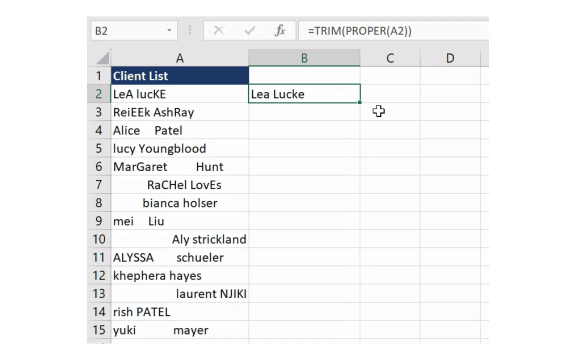Select the cell with ReiEEk AshRay

[180, 112]
